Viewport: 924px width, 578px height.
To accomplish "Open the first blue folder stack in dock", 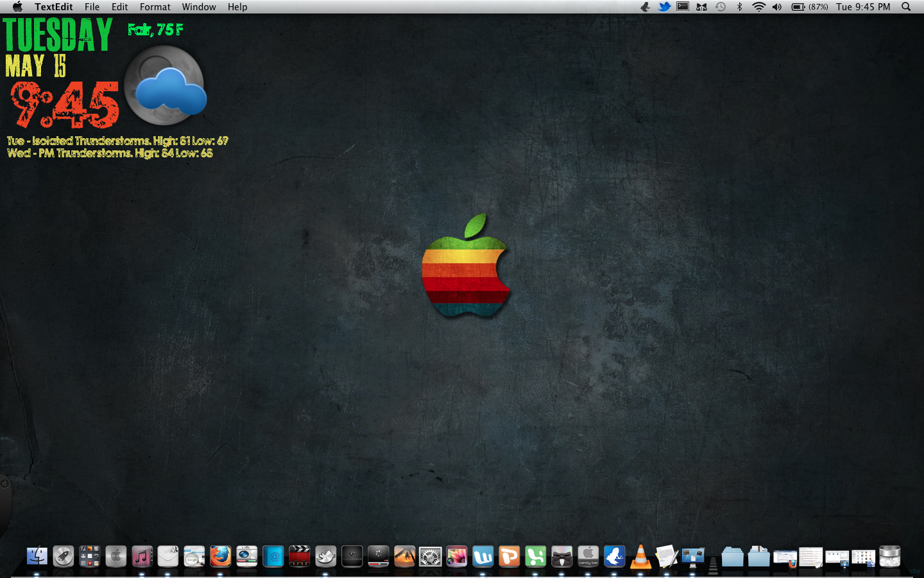I will 732,556.
